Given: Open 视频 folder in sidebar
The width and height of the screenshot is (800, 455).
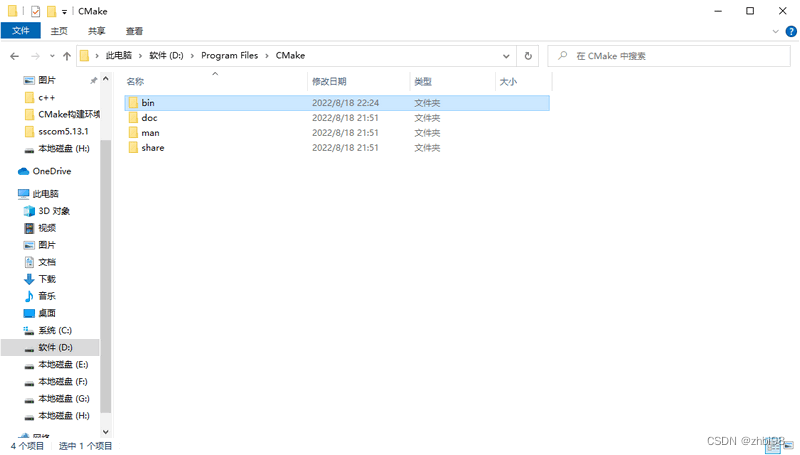Looking at the screenshot, I should click(x=47, y=228).
